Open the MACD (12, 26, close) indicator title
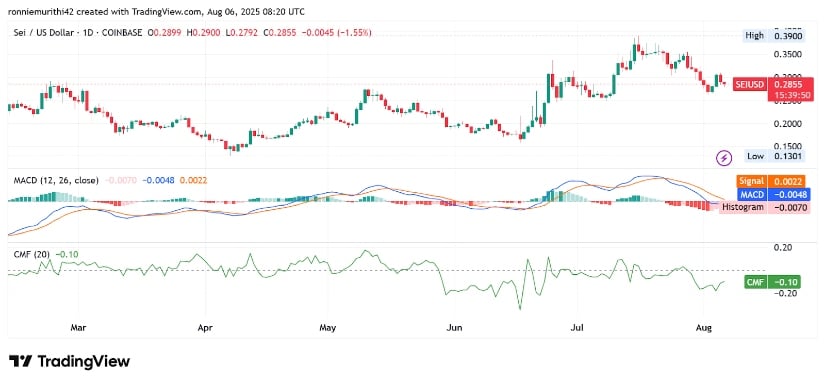The height and width of the screenshot is (384, 825). pos(56,180)
